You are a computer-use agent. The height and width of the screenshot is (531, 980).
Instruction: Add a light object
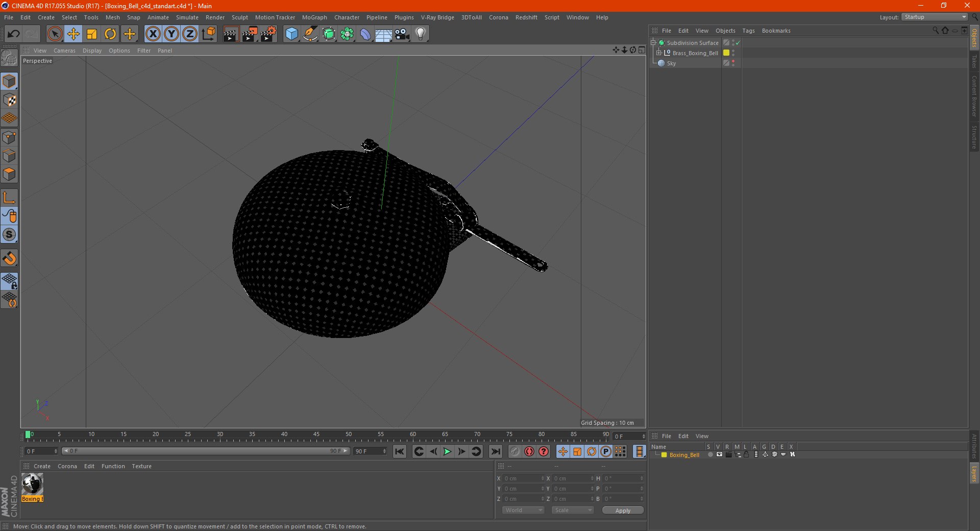coord(421,34)
